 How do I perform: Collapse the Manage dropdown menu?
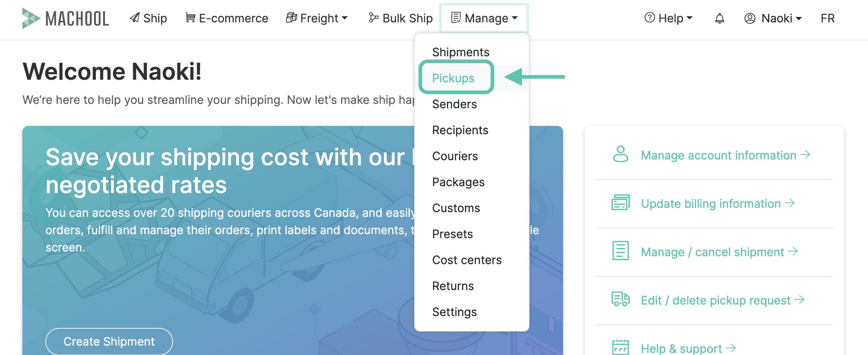tap(484, 18)
